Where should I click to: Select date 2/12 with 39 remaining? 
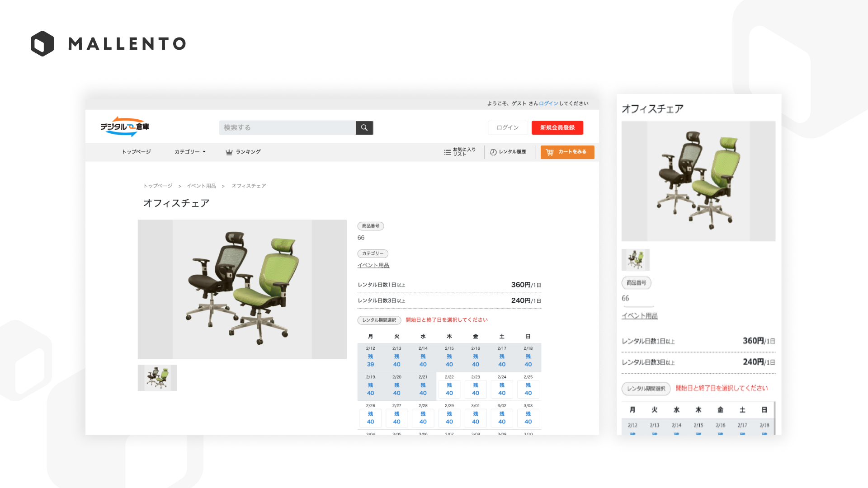point(370,360)
